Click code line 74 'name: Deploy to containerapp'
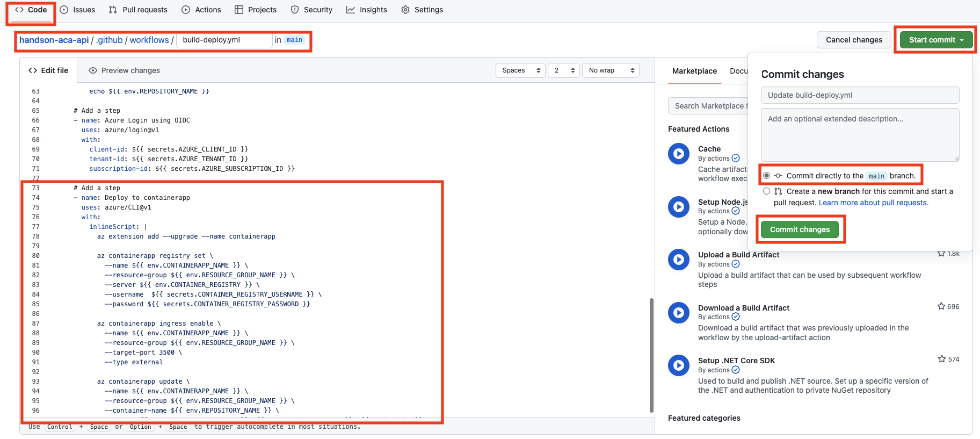Image resolution: width=980 pixels, height=439 pixels. (x=135, y=198)
